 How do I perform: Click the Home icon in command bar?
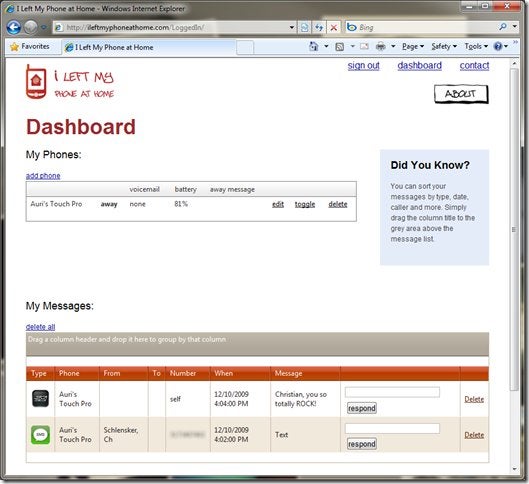click(314, 46)
